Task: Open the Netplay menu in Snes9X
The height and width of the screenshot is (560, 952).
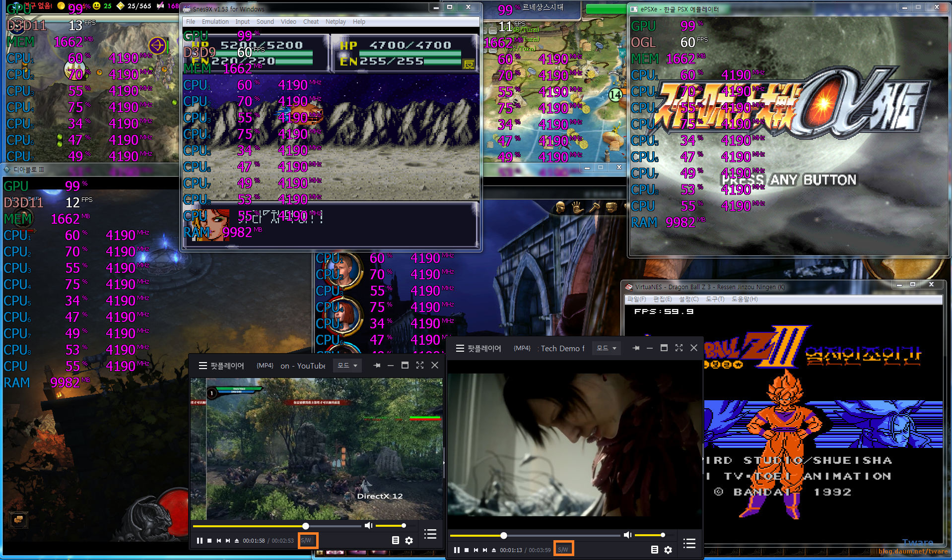Action: [336, 22]
